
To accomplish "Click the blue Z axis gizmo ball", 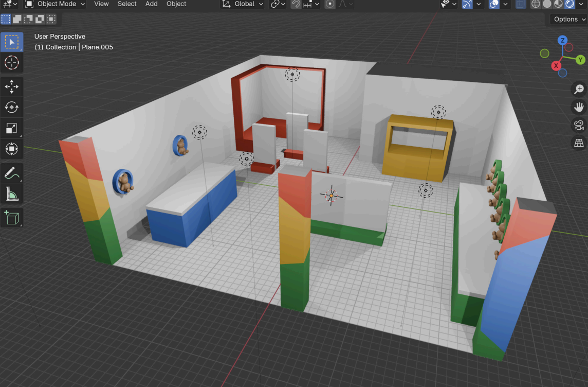I will [562, 40].
